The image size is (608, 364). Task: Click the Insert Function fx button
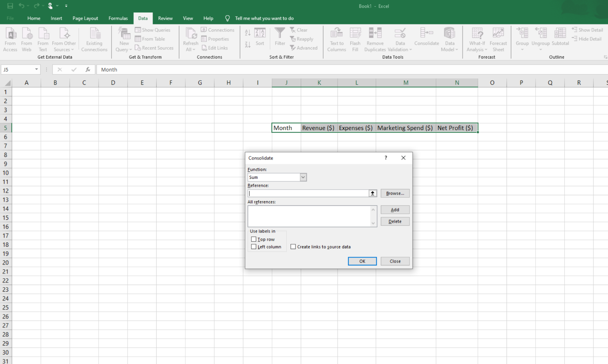[88, 70]
